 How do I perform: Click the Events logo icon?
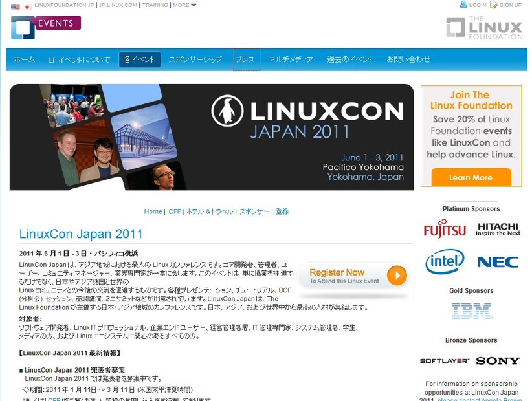pos(23,27)
